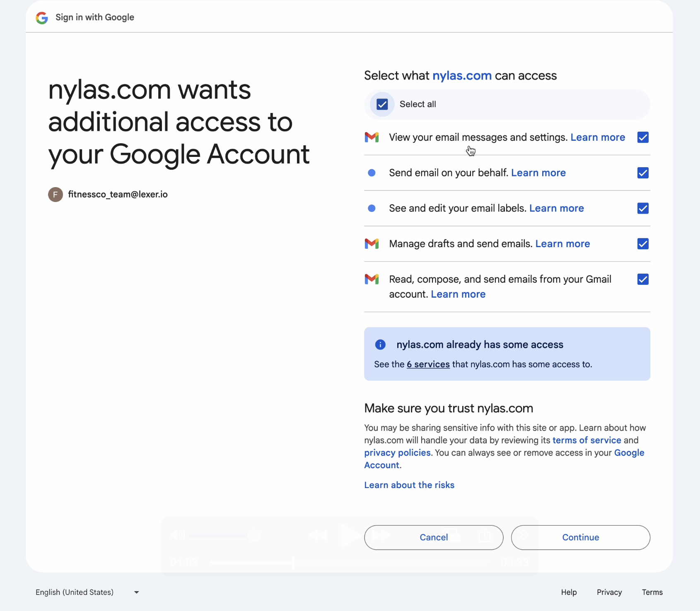Uncheck Manage drafts and send emails permission
Image resolution: width=700 pixels, height=611 pixels.
click(x=643, y=244)
